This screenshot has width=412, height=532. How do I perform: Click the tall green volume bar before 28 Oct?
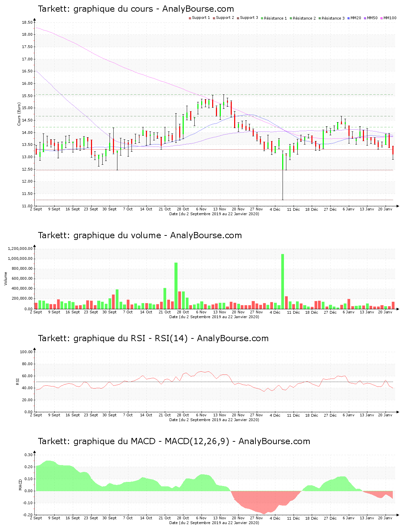pyautogui.click(x=176, y=286)
